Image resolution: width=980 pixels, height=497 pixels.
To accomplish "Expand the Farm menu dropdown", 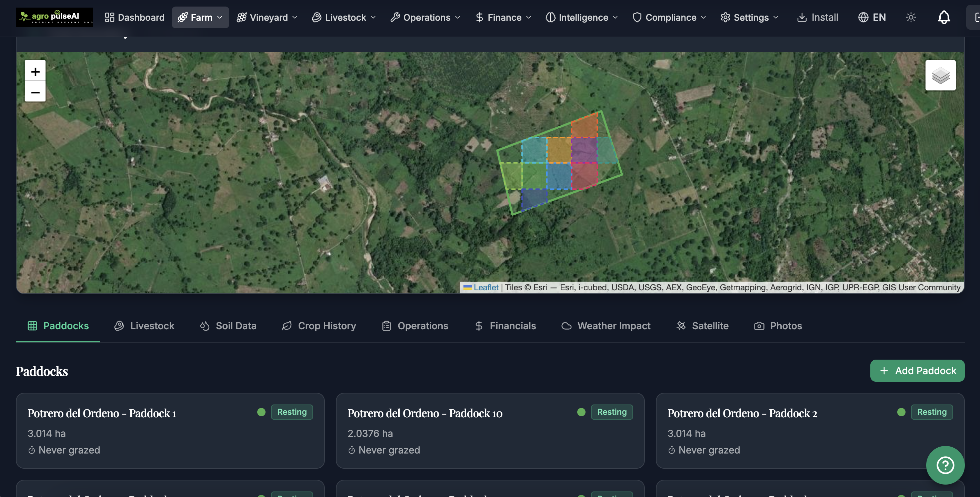I will click(x=200, y=17).
